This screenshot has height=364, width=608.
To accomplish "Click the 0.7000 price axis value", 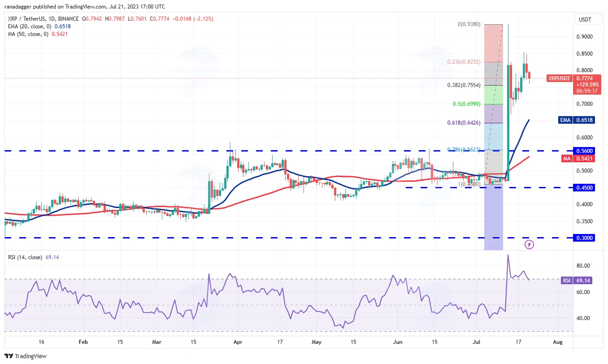I will point(585,104).
